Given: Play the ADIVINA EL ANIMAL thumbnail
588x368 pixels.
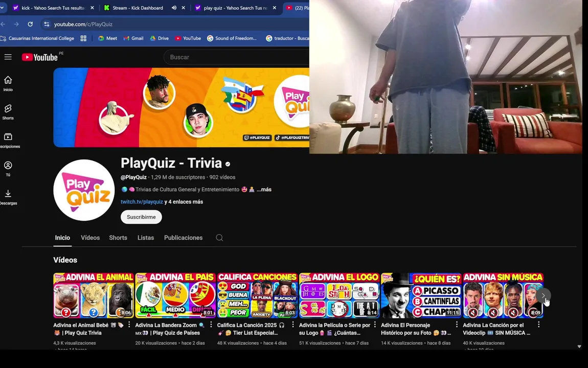Looking at the screenshot, I should click(x=94, y=295).
